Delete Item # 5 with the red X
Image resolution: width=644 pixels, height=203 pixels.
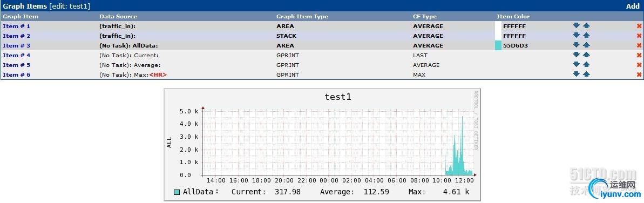(639, 65)
